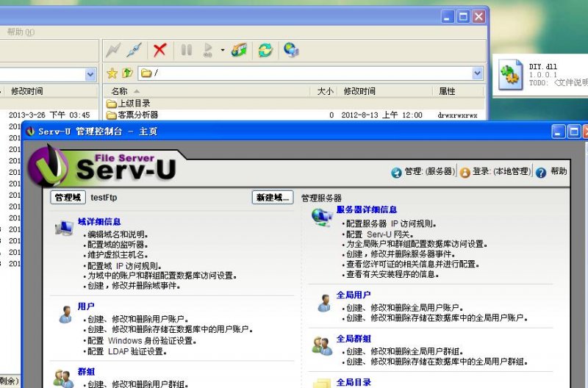Select the 客票分析器 folder row
Screen dimensions: 588x388
click(x=294, y=115)
